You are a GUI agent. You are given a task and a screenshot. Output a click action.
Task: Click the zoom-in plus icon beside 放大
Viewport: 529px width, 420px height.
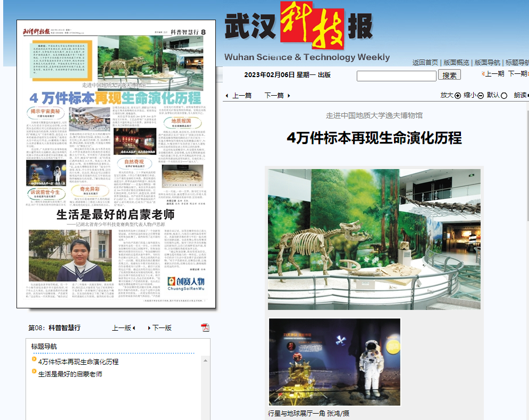point(458,96)
